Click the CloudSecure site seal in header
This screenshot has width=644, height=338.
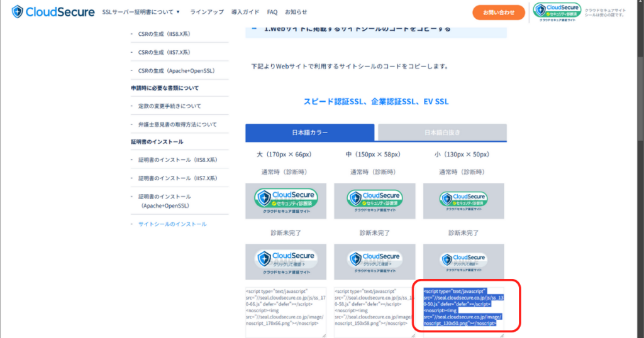click(x=557, y=12)
